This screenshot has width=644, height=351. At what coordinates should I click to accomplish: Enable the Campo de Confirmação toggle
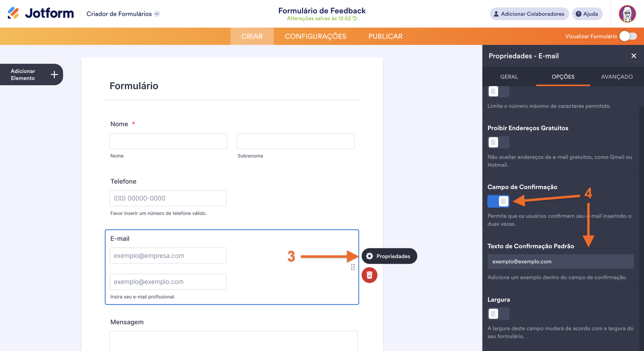coord(498,201)
